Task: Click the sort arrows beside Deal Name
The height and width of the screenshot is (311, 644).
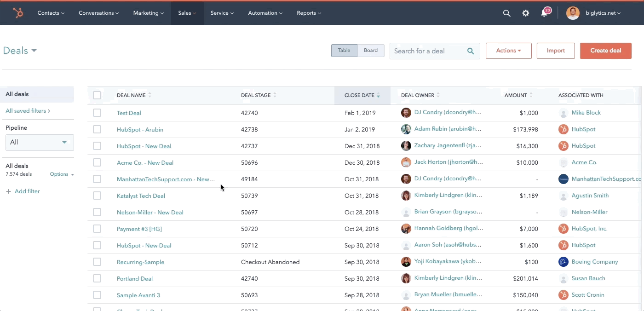Action: [x=150, y=95]
